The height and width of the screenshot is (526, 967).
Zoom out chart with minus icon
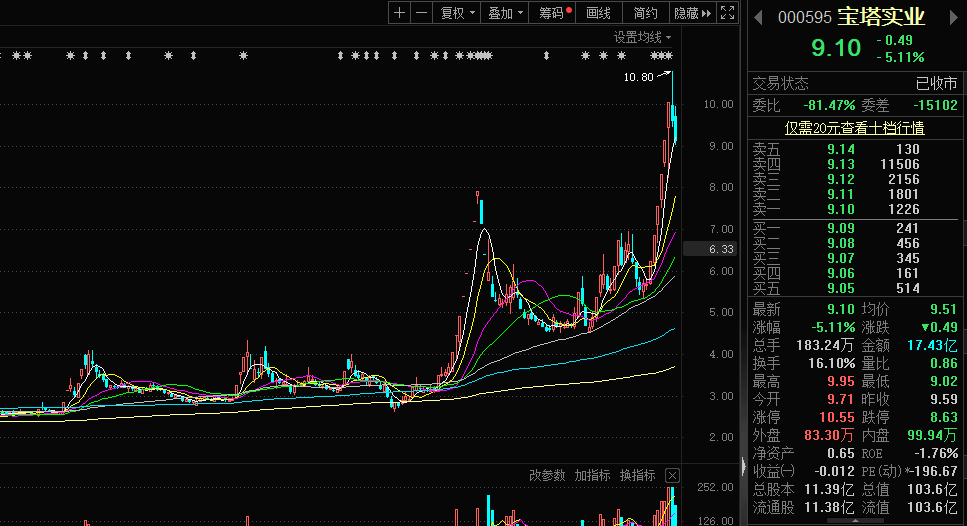click(x=422, y=13)
